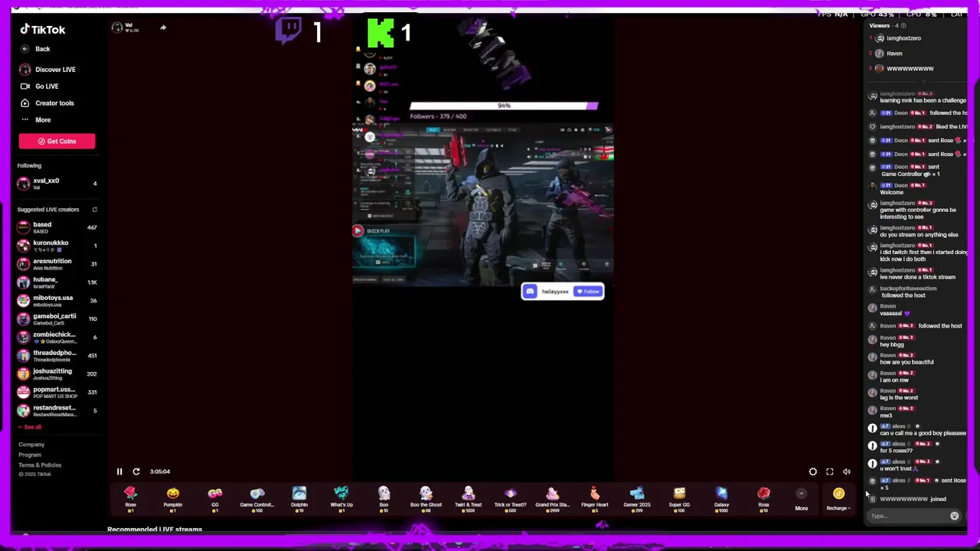Open suggested creator based
Viewport: 980px width, 551px height.
pos(57,227)
